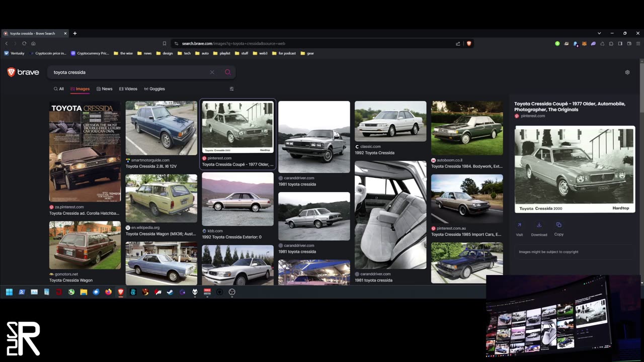
Task: Open the 'Cryptocurrency Pric...' bookmark
Action: tap(90, 53)
